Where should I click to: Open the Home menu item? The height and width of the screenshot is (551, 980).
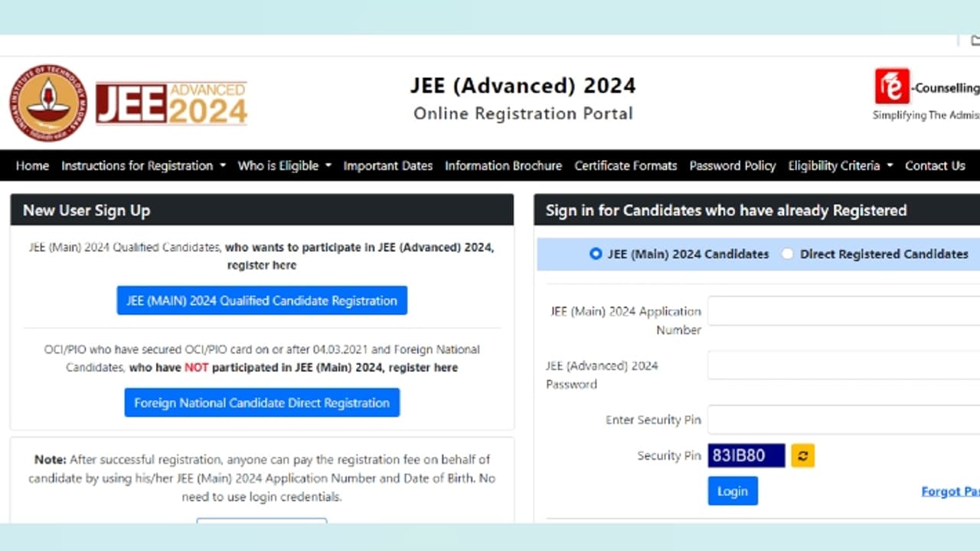click(x=31, y=165)
